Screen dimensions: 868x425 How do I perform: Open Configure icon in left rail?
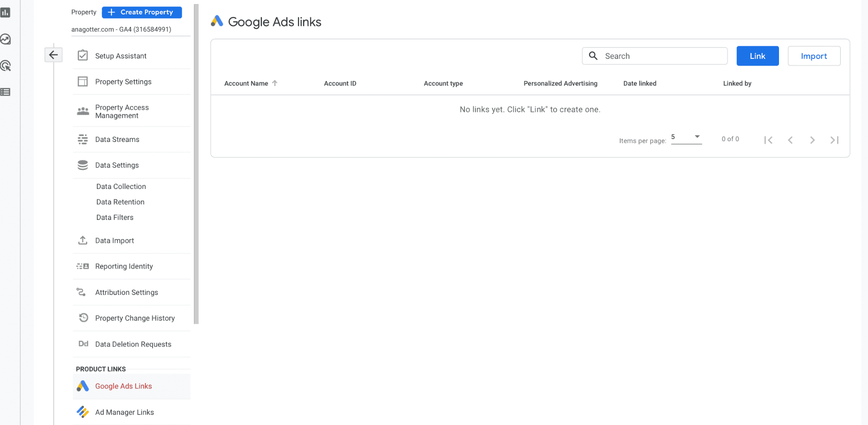click(x=5, y=92)
